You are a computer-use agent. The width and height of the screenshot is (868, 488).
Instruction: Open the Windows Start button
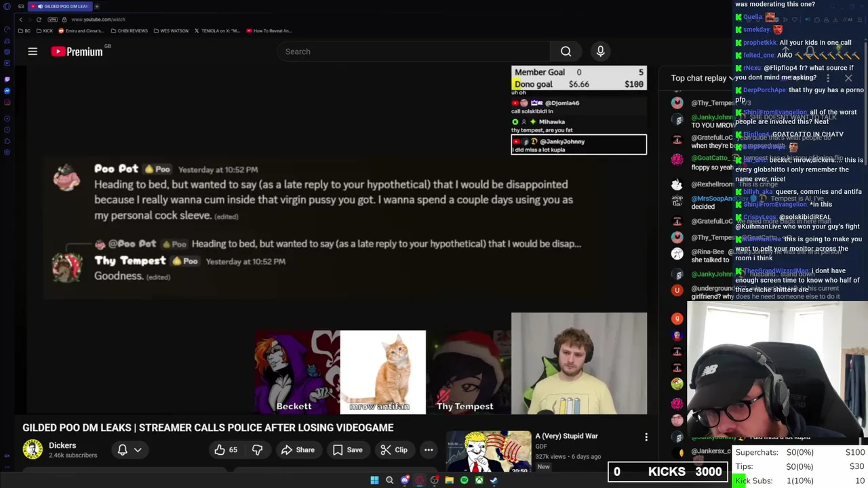point(374,481)
